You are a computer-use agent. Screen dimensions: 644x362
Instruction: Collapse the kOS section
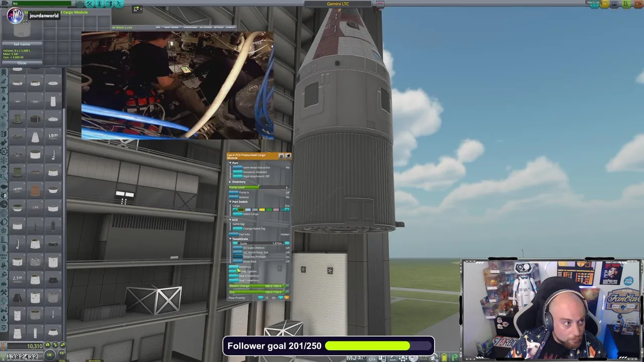[x=234, y=220]
